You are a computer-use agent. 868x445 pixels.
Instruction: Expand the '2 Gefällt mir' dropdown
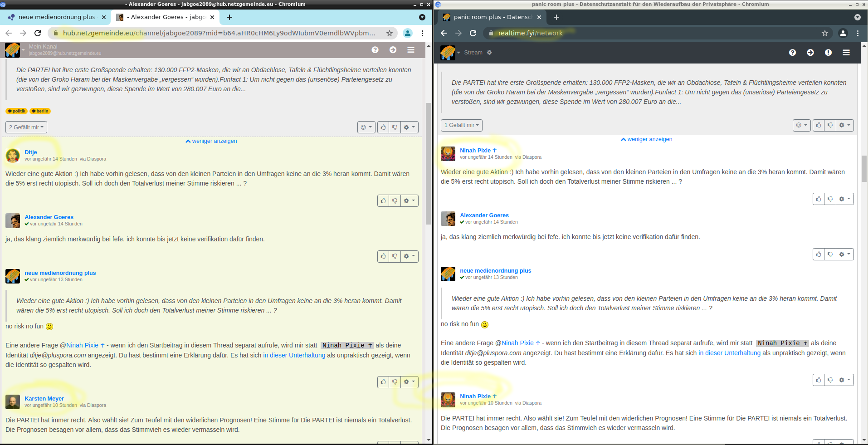[x=26, y=127]
